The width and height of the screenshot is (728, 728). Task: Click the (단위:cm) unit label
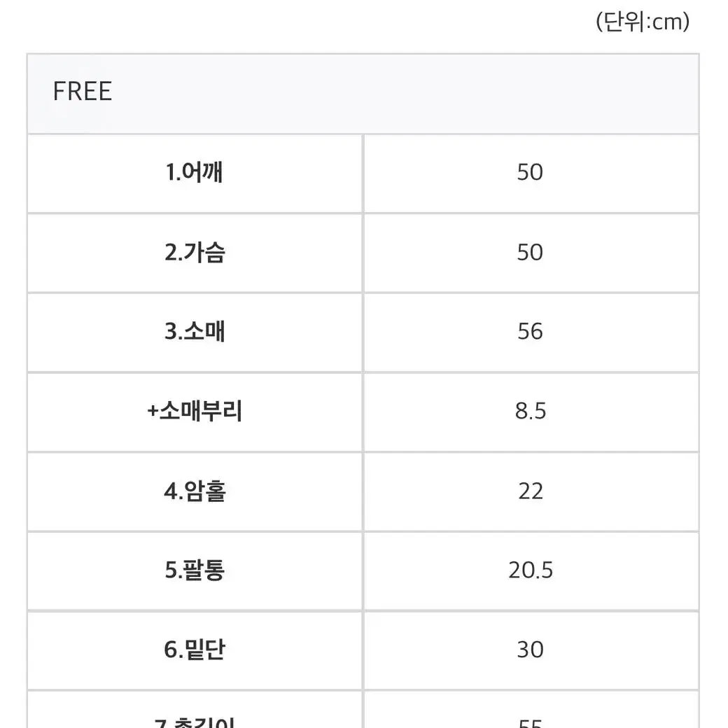pos(643,22)
